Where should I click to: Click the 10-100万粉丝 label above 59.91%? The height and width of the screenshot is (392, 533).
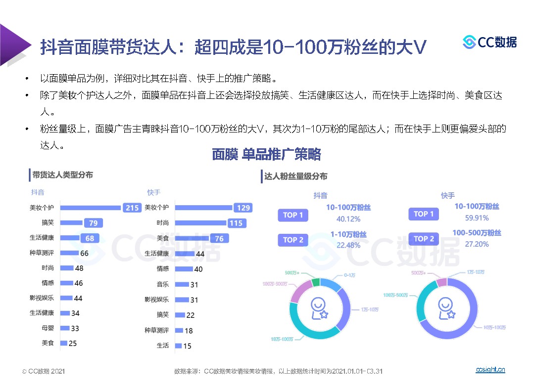click(477, 206)
